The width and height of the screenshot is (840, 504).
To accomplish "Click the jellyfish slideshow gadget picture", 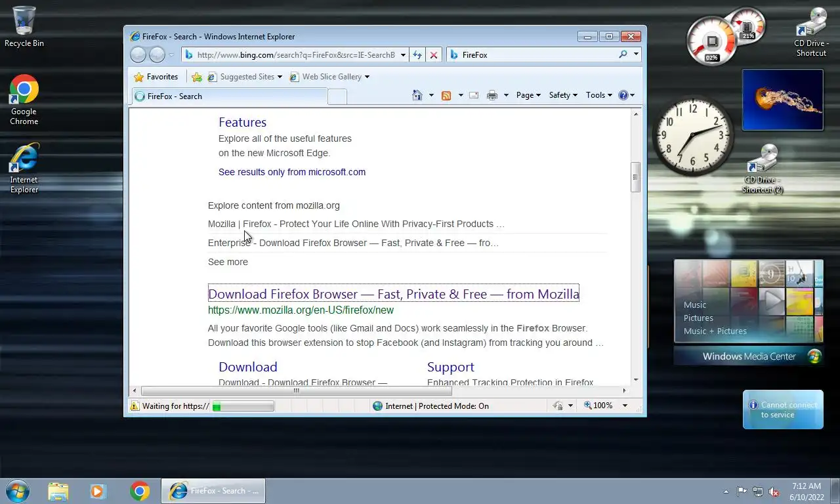I will 782,100.
